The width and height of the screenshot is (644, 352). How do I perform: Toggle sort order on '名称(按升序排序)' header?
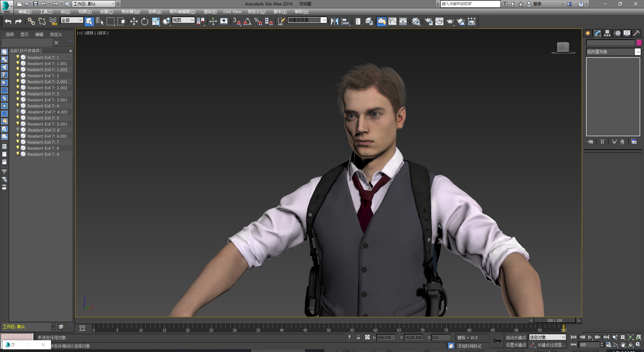[41, 51]
